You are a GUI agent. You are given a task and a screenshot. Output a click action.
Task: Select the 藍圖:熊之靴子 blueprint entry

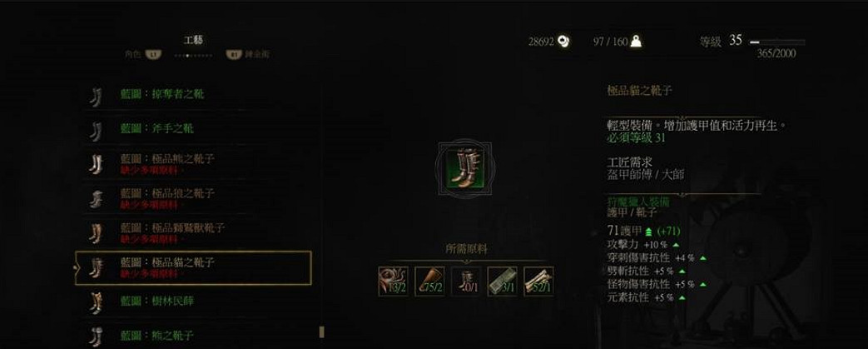pyautogui.click(x=194, y=335)
